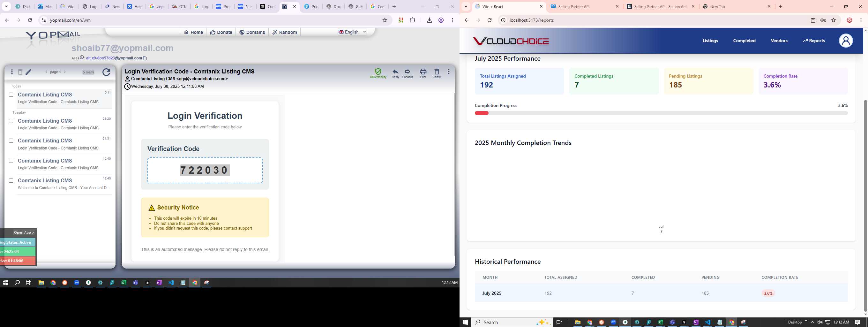
Task: Reload the yopmail.com browser page
Action: pyautogui.click(x=30, y=20)
